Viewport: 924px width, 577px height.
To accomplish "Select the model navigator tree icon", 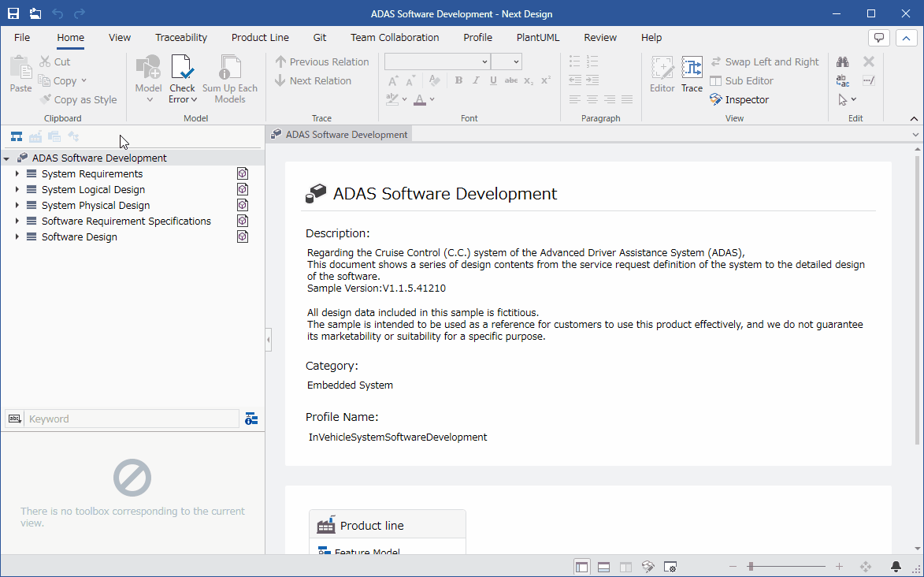I will (x=17, y=137).
